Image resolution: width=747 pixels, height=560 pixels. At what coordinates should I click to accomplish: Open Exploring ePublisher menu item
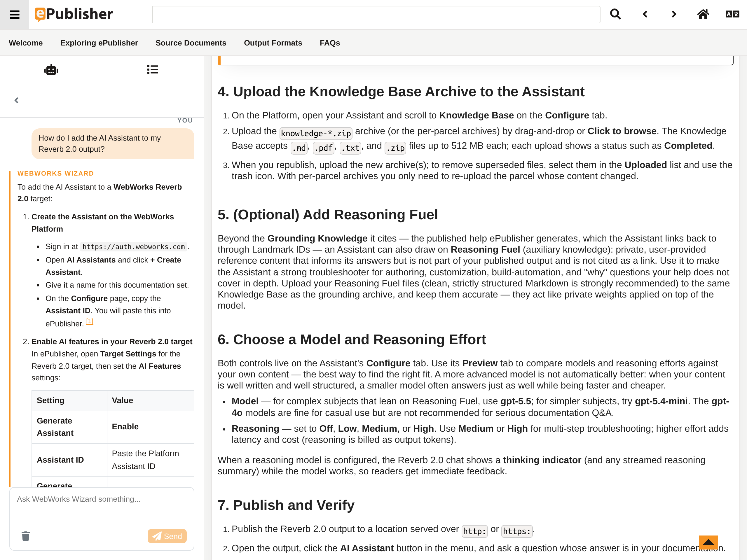(x=99, y=43)
